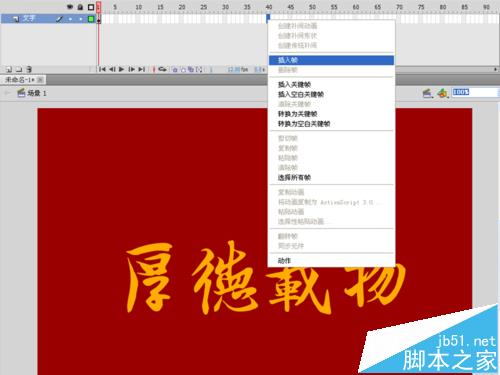Screen dimensions: 500x375
Task: Choose 动作 at the context menu bottom
Action: (x=331, y=261)
